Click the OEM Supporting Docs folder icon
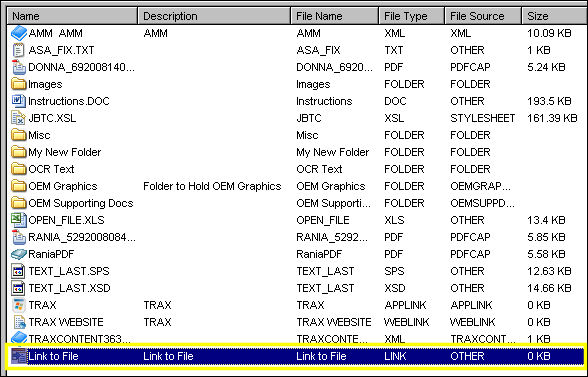Image resolution: width=588 pixels, height=377 pixels. 19,203
